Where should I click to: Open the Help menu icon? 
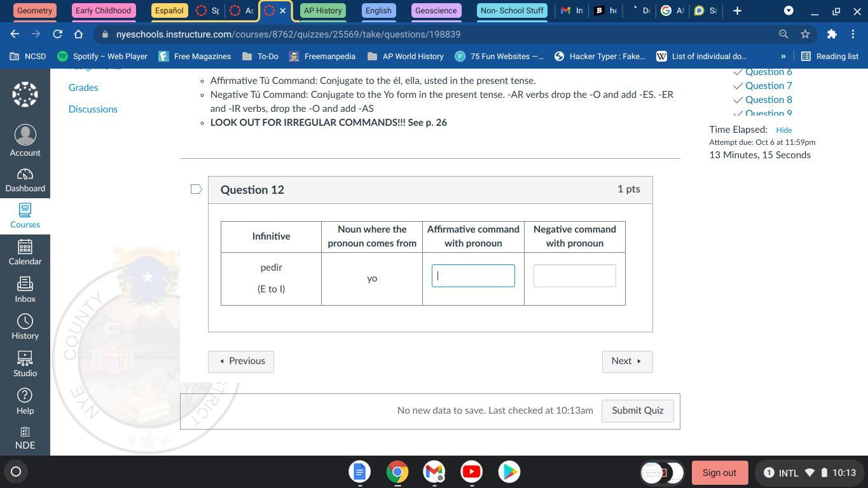[25, 402]
